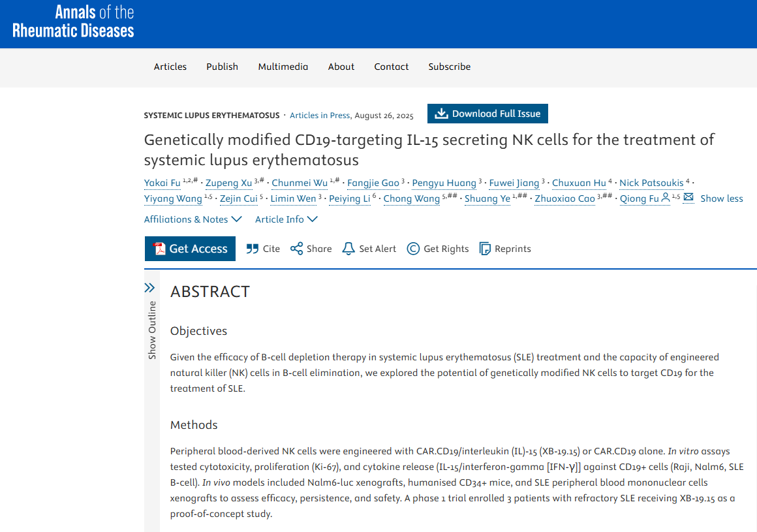Screen dimensions: 757x532
Task: Open the Articles menu
Action: click(170, 67)
